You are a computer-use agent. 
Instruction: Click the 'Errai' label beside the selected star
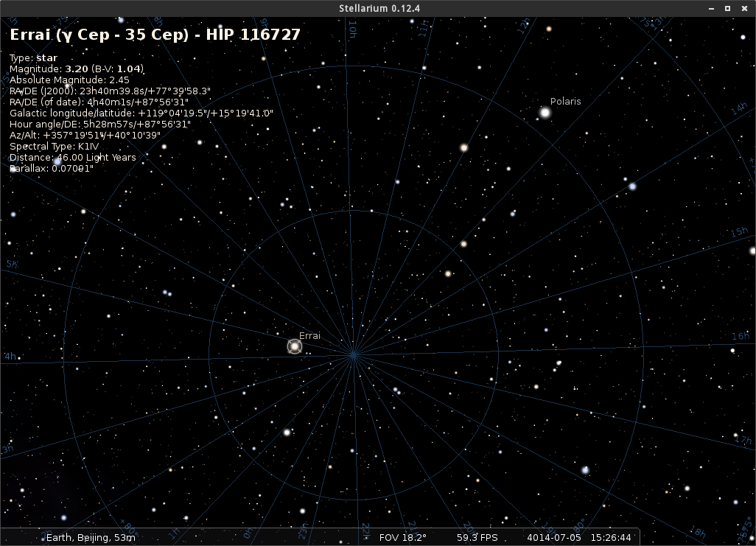[x=309, y=336]
